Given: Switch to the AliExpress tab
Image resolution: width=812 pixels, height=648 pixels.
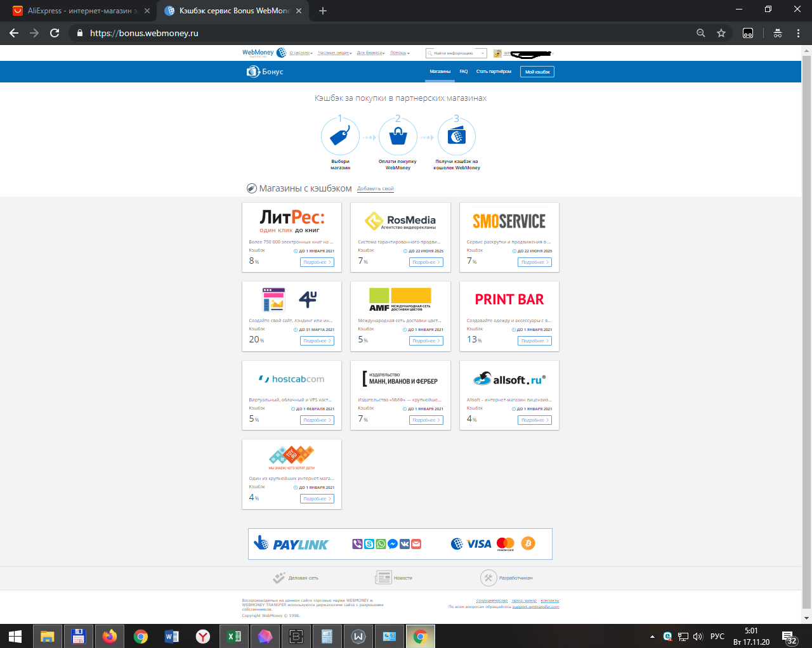Looking at the screenshot, I should pyautogui.click(x=82, y=11).
